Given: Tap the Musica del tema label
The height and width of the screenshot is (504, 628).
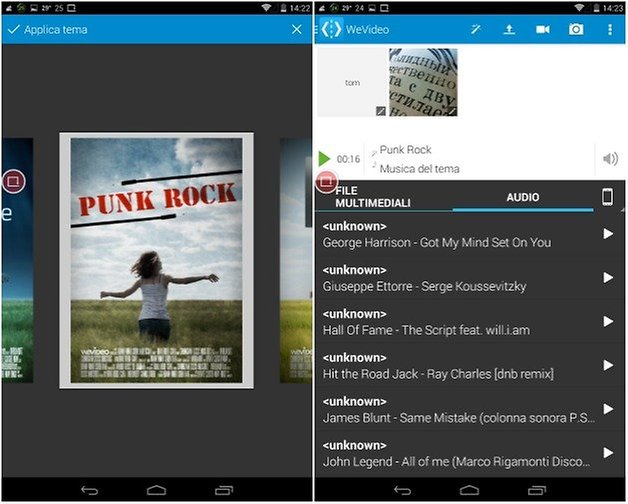Looking at the screenshot, I should tap(419, 169).
